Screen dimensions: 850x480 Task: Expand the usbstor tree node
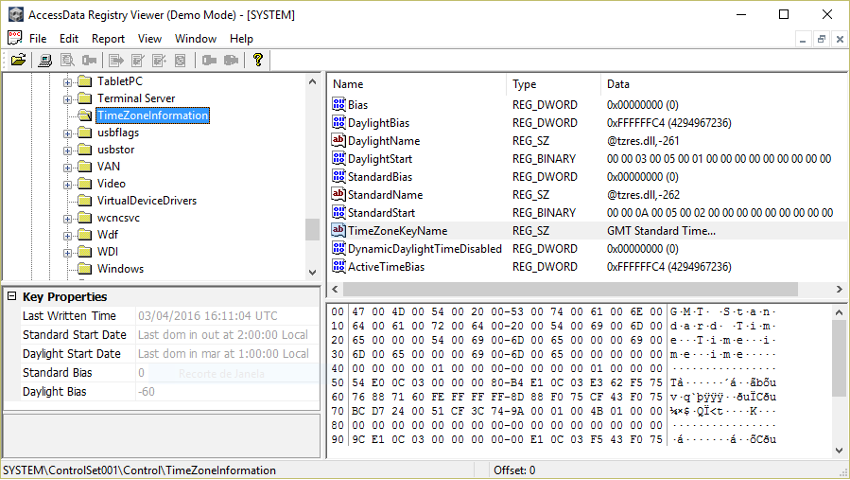click(x=67, y=150)
